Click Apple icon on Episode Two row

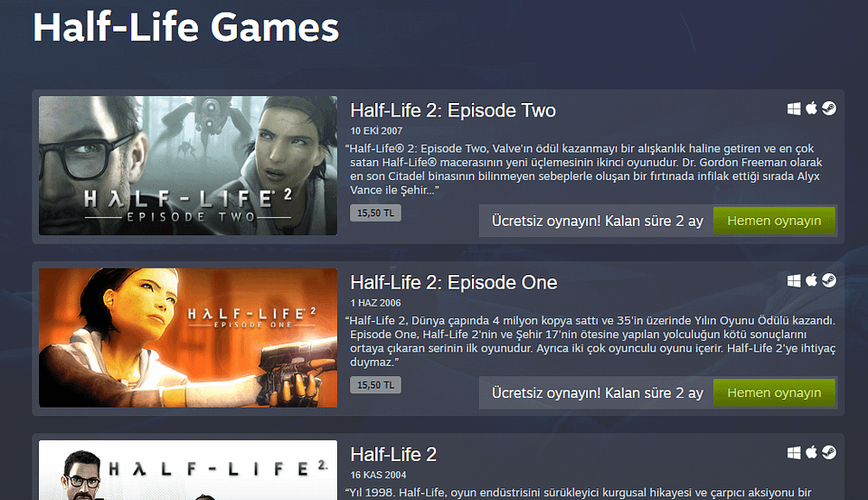[811, 108]
